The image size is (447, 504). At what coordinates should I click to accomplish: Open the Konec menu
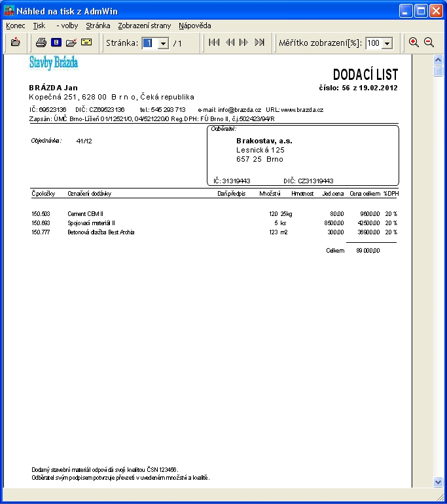tap(16, 26)
